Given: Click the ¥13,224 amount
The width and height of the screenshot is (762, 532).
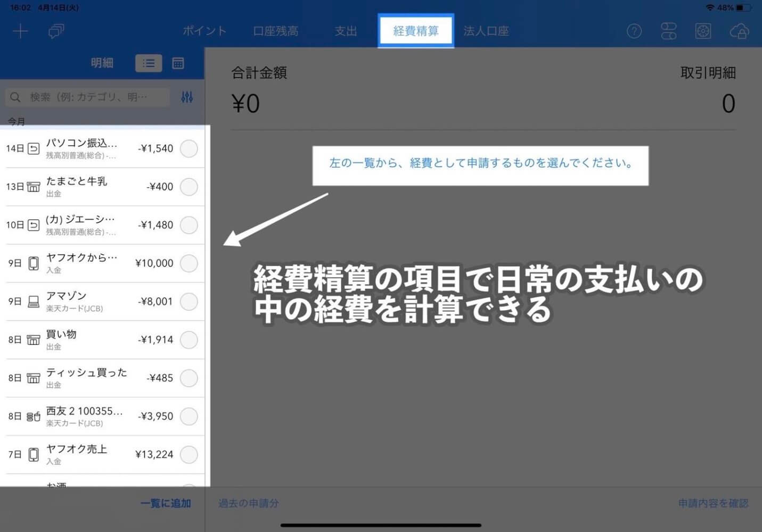Looking at the screenshot, I should pos(154,454).
